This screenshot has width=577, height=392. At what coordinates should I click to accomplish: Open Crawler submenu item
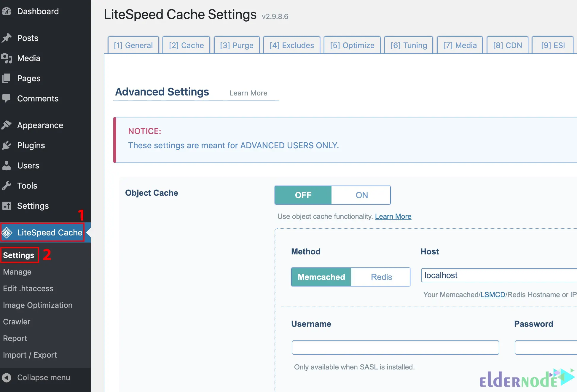17,322
